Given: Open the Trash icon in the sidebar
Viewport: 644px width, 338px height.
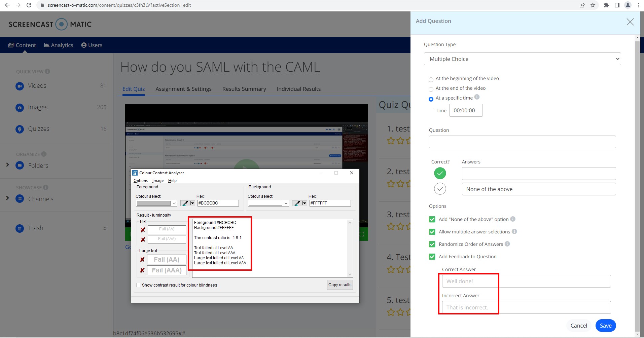Looking at the screenshot, I should click(x=19, y=228).
